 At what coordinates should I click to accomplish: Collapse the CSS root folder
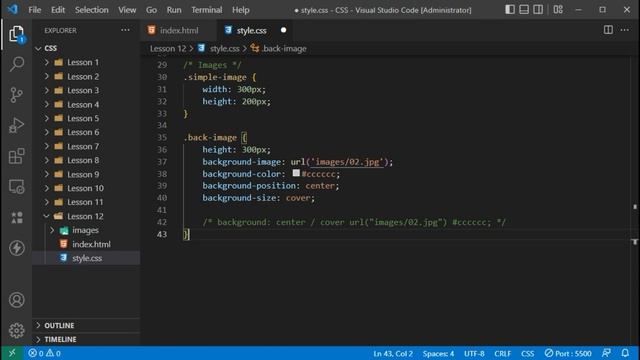(x=38, y=48)
